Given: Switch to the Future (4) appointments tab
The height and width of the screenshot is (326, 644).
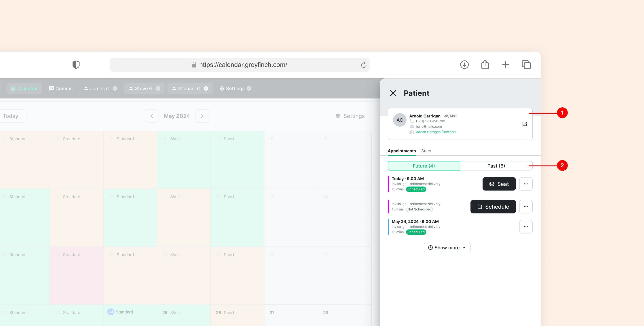Looking at the screenshot, I should pos(424,166).
